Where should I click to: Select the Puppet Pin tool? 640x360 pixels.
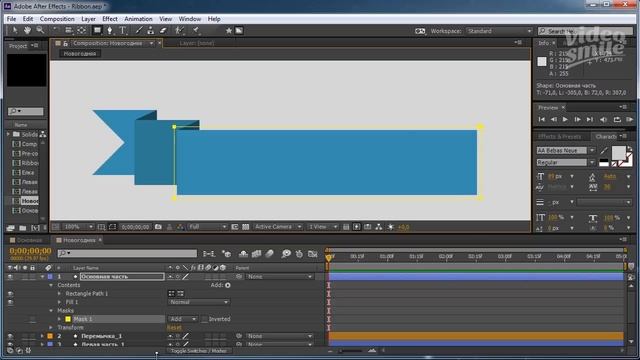(x=196, y=31)
